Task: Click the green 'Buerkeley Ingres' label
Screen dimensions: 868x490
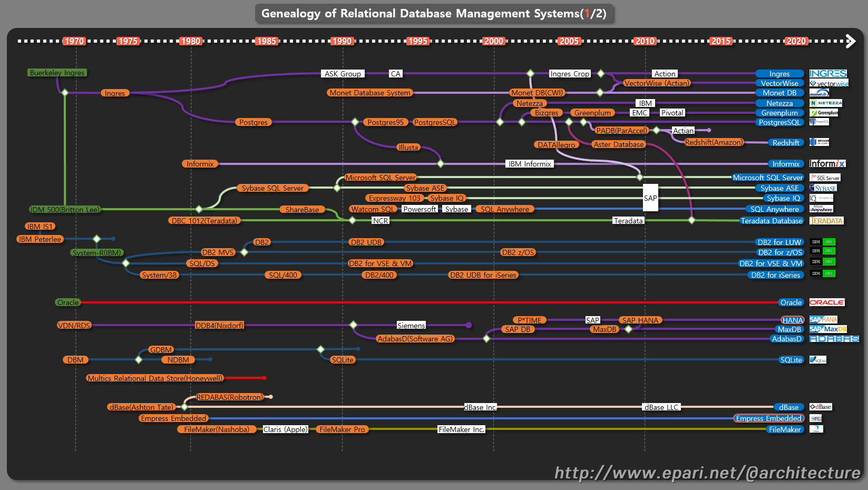Action: coord(57,73)
